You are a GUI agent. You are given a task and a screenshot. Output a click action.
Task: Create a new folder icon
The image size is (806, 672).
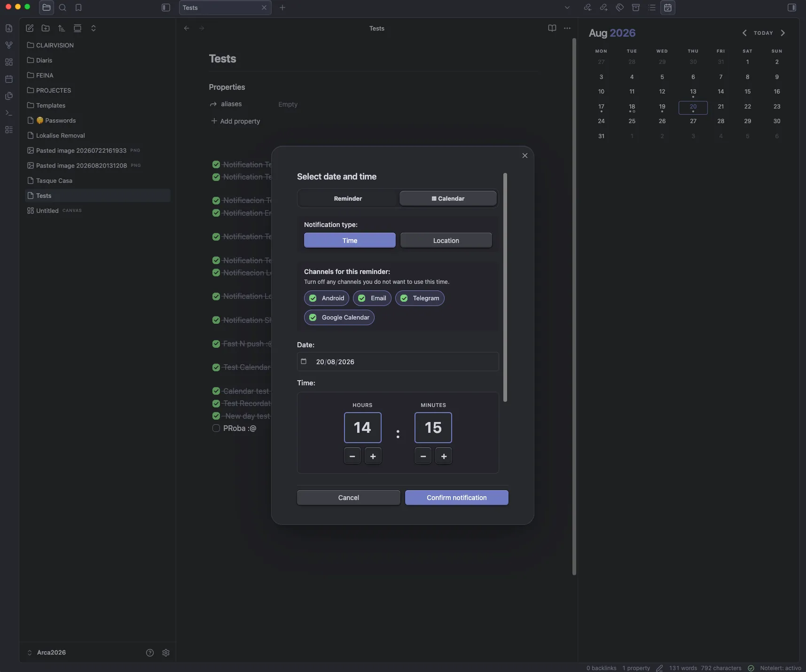pyautogui.click(x=46, y=28)
